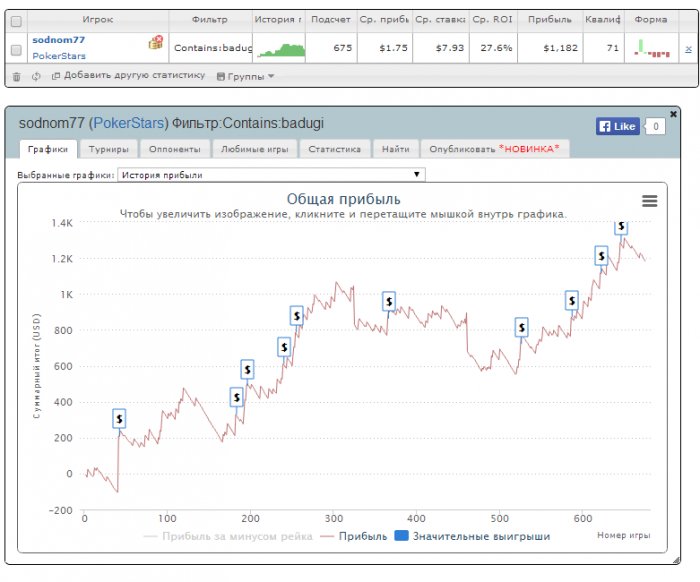Image resolution: width=700 pixels, height=582 pixels.
Task: Toggle the header select-all checkbox
Action: tap(16, 21)
